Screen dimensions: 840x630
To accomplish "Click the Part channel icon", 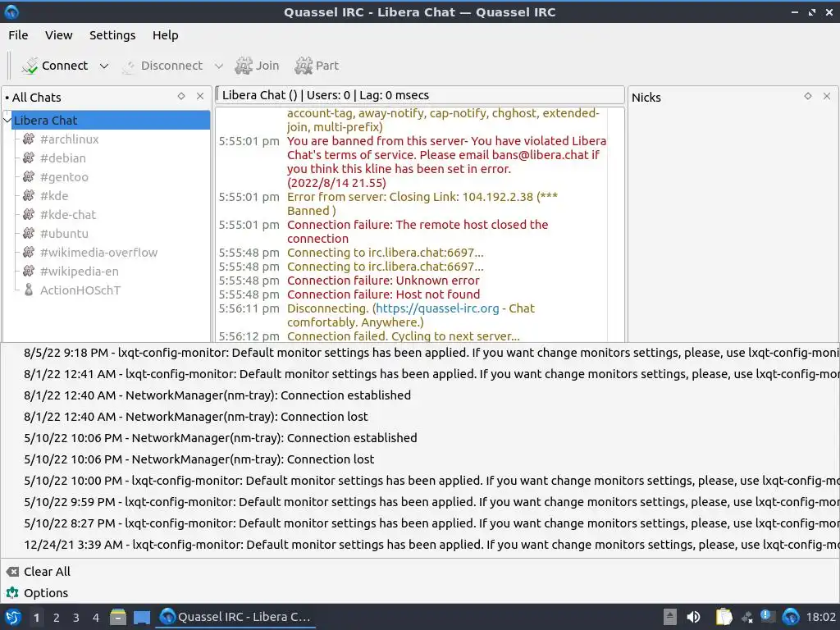I will (304, 66).
